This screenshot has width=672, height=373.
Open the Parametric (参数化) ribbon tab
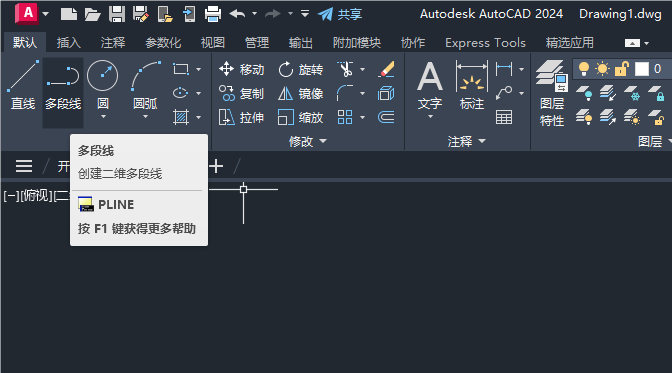pyautogui.click(x=163, y=42)
